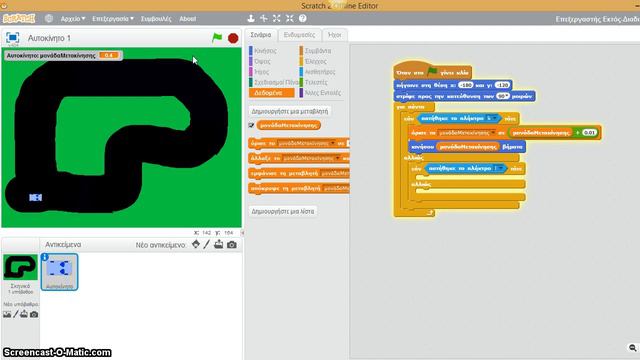Screen dimensions: 640x360
Task: Open the info button on Αυτοκίνητο sprite
Action: [44, 257]
